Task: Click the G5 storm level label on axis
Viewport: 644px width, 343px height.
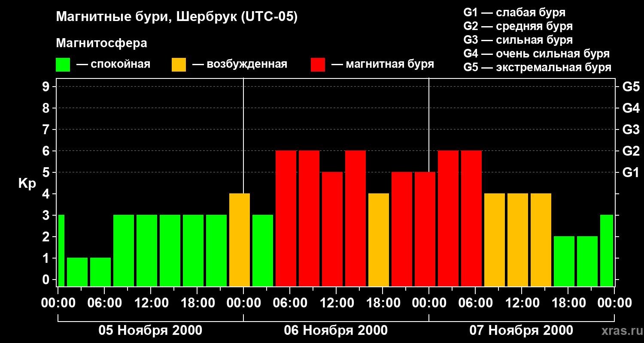Action: pyautogui.click(x=631, y=87)
